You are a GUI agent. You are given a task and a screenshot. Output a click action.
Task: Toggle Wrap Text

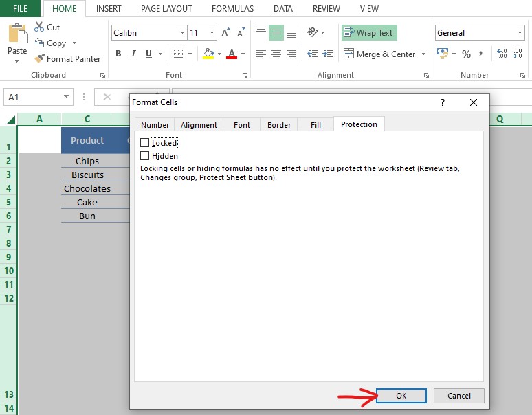tap(369, 32)
